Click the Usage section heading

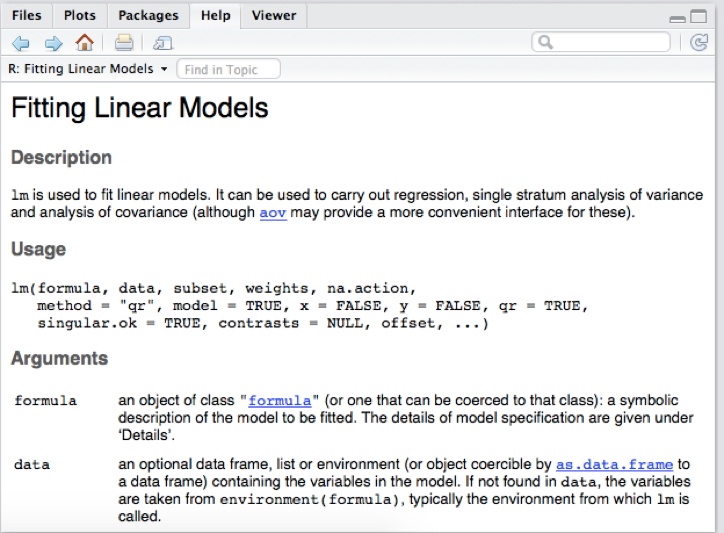39,249
